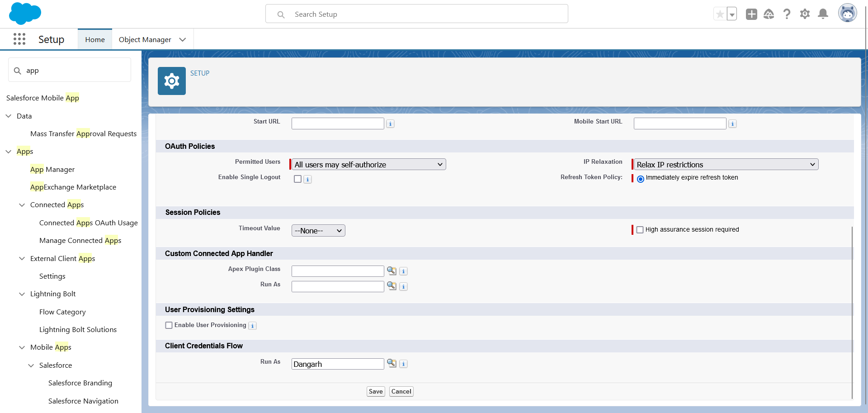
Task: Click the Help question mark icon
Action: pos(787,14)
